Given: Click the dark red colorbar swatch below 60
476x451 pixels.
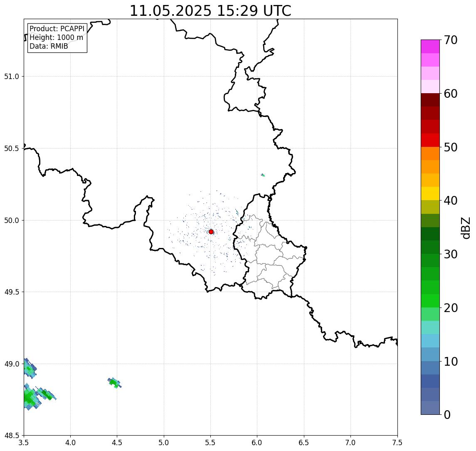Looking at the screenshot, I should coord(430,100).
